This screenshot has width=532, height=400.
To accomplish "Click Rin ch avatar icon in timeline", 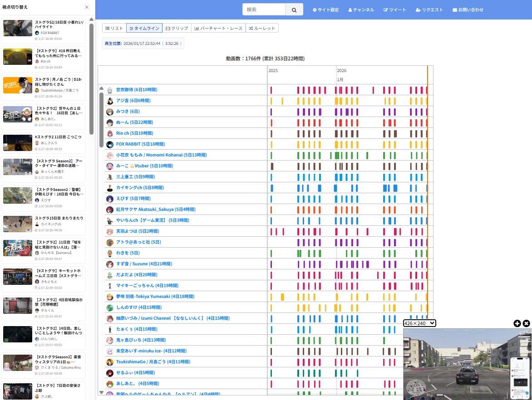I will point(109,133).
